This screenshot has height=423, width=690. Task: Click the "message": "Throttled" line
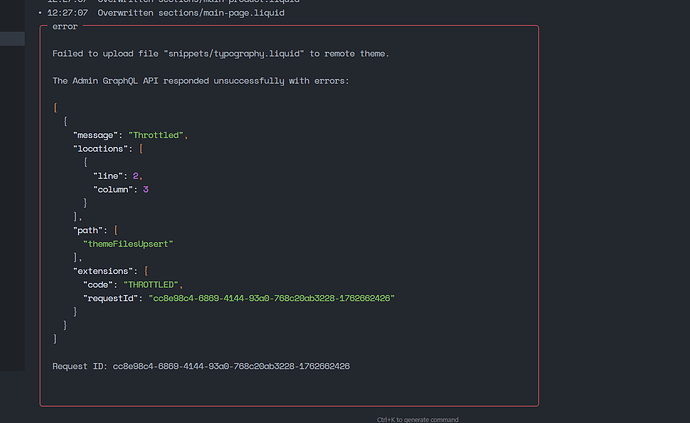point(131,135)
